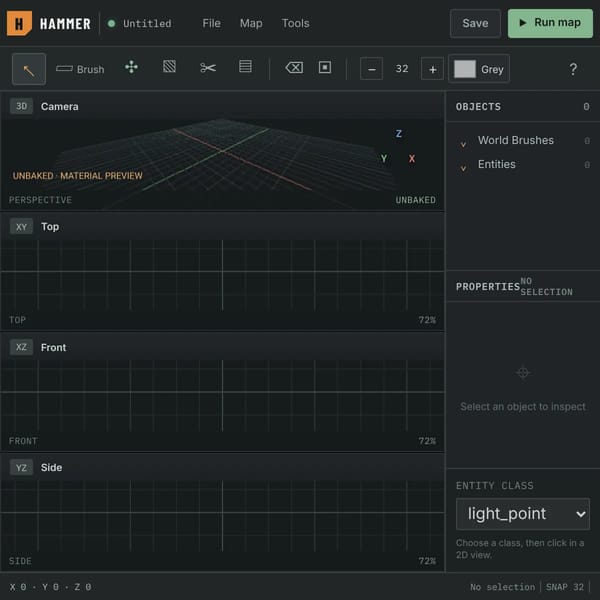Click the Run map button
The height and width of the screenshot is (600, 600).
click(550, 23)
